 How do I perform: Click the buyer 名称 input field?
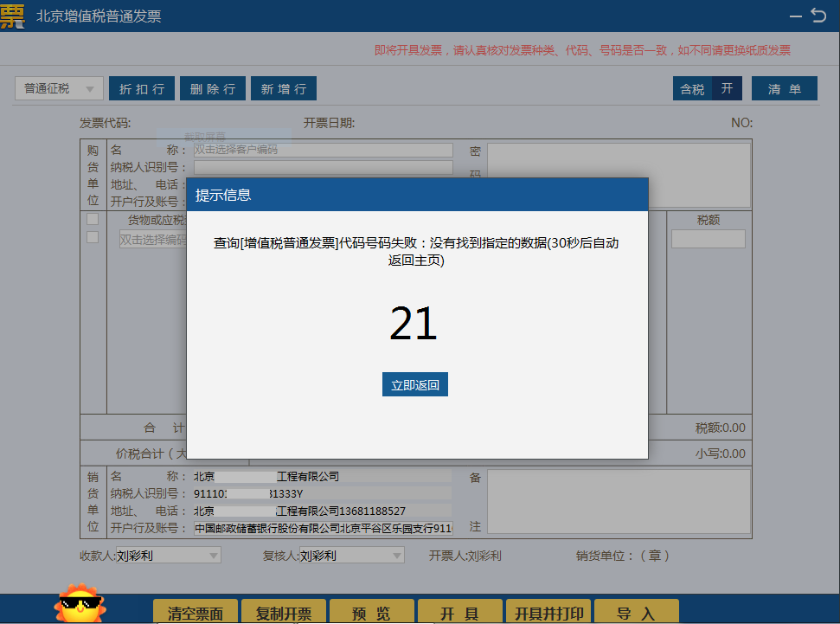[323, 150]
